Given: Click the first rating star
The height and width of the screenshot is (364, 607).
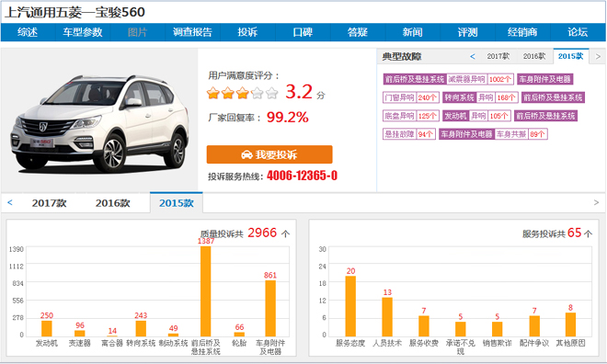Looking at the screenshot, I should (x=213, y=93).
